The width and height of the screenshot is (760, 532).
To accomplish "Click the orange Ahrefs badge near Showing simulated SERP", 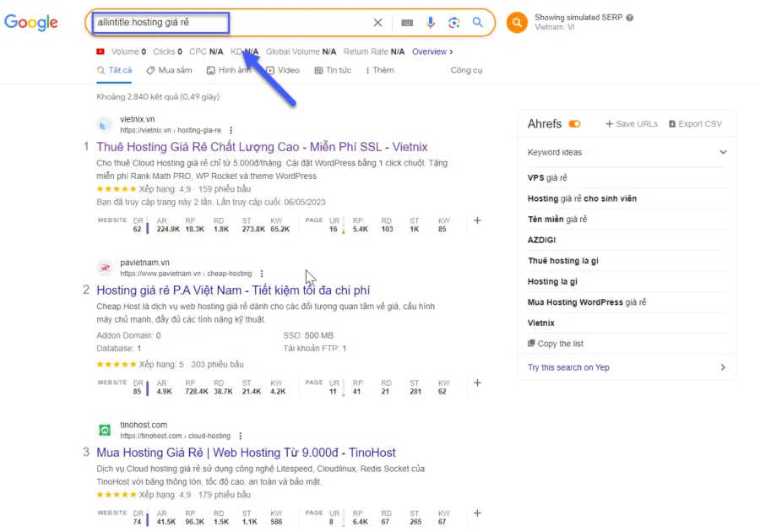I will pos(516,23).
